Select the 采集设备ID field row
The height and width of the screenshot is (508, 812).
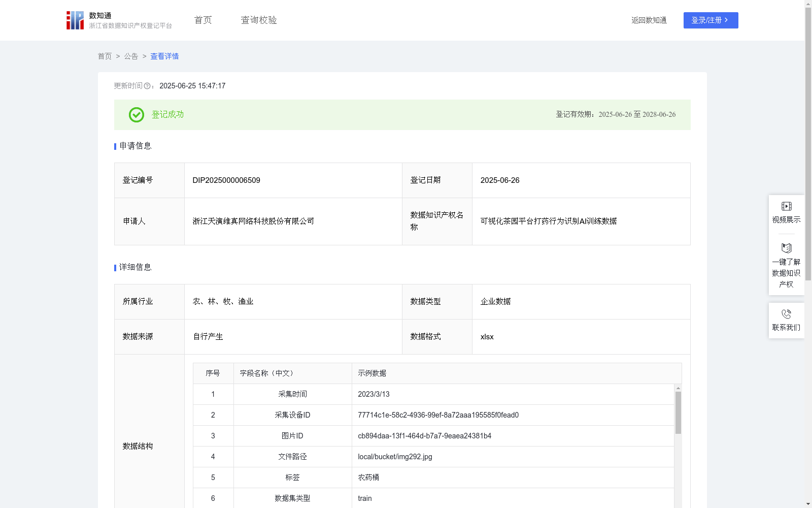pyautogui.click(x=433, y=415)
